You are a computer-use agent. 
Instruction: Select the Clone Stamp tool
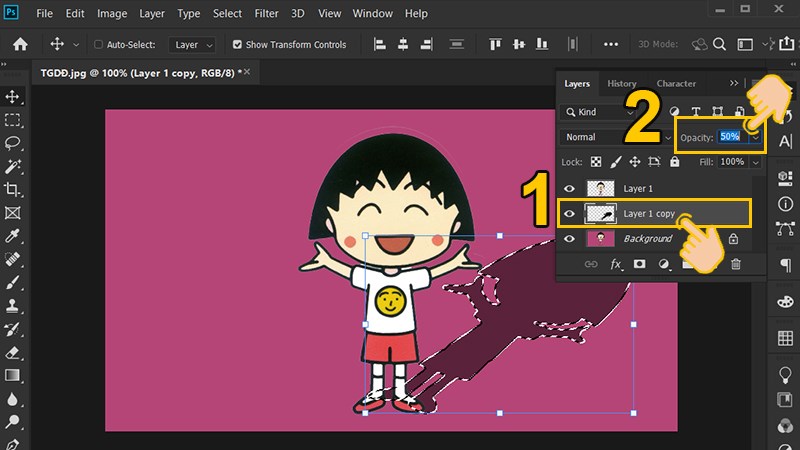12,306
